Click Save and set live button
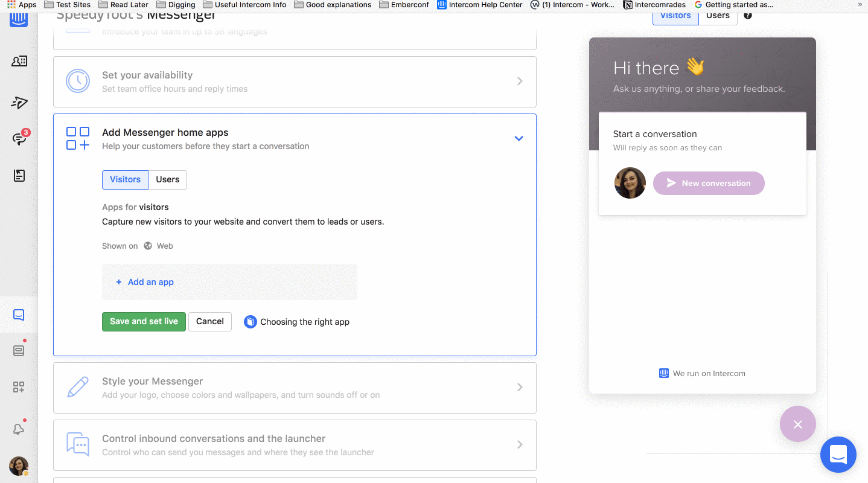The height and width of the screenshot is (483, 868). point(144,321)
